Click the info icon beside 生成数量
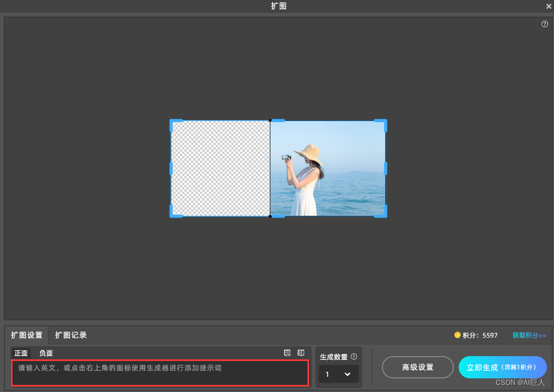Screen dimensions: 554x392 coord(354,357)
